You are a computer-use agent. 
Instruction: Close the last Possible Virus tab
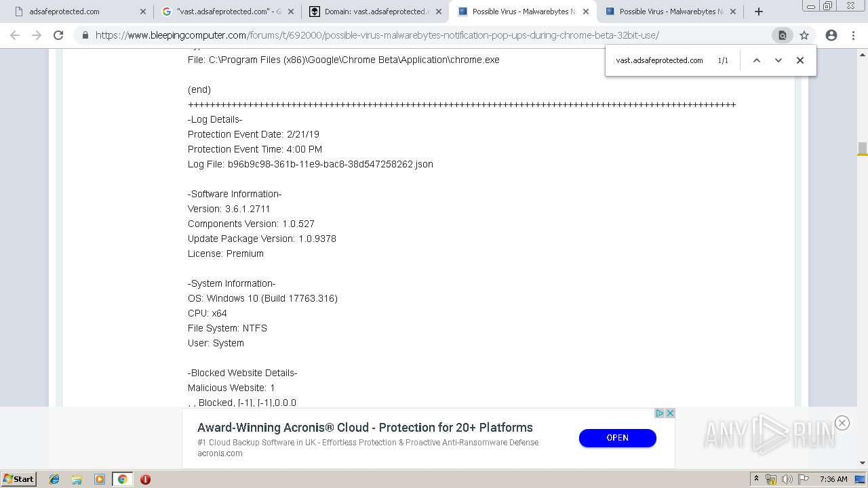pos(733,12)
